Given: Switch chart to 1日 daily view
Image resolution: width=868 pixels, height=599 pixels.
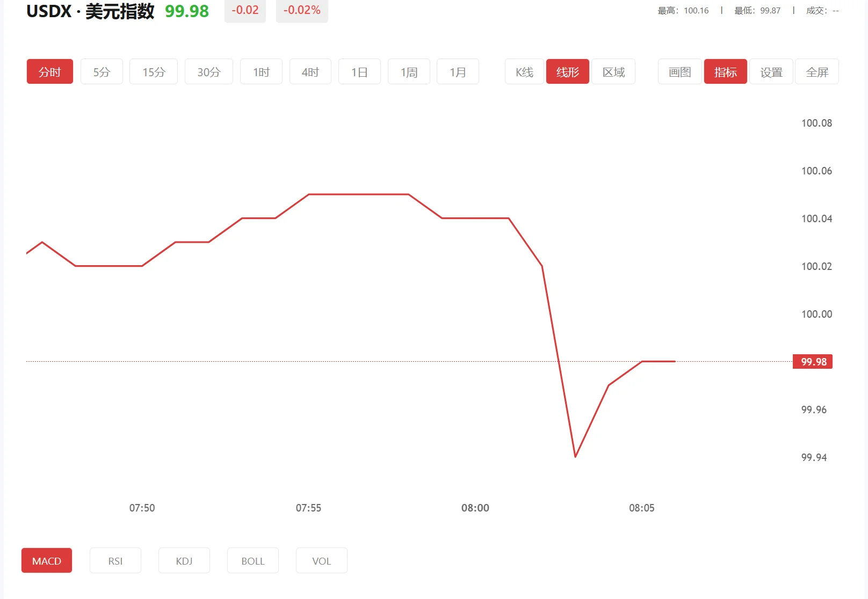Looking at the screenshot, I should (359, 72).
